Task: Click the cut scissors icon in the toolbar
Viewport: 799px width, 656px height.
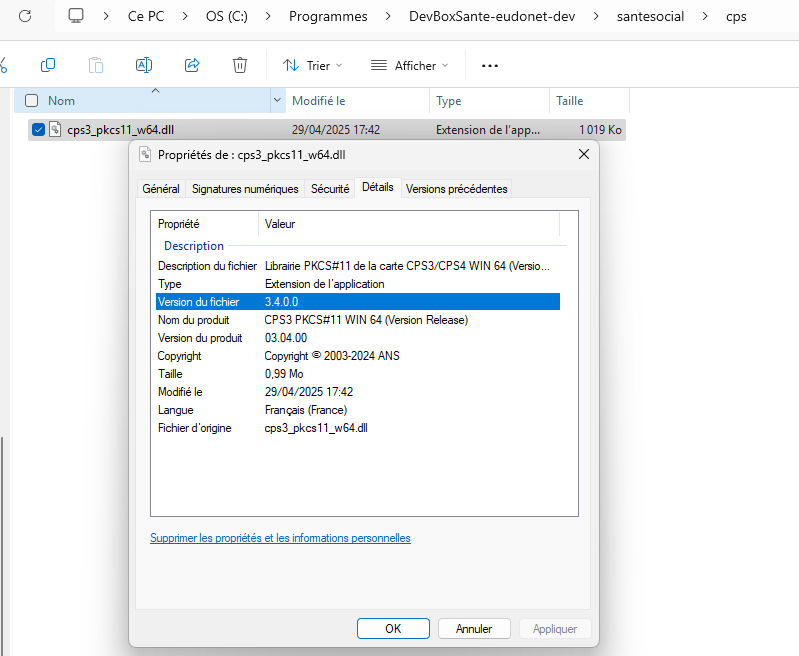Action: pos(4,65)
